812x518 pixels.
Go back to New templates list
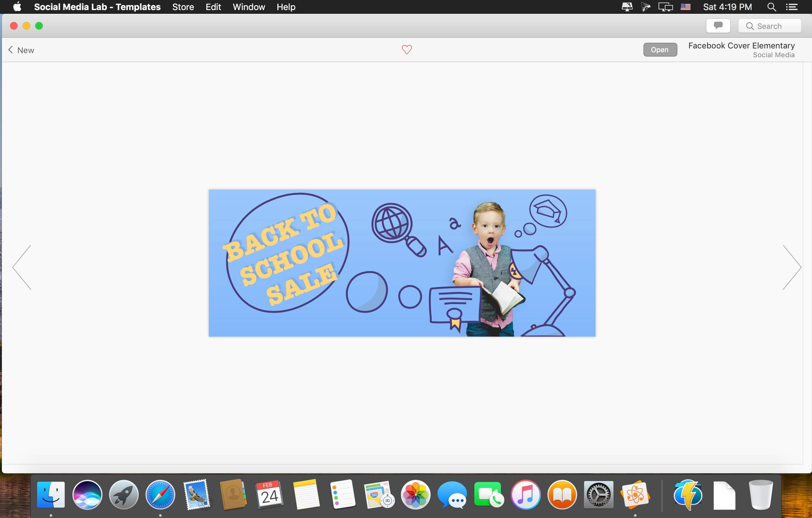tap(21, 50)
